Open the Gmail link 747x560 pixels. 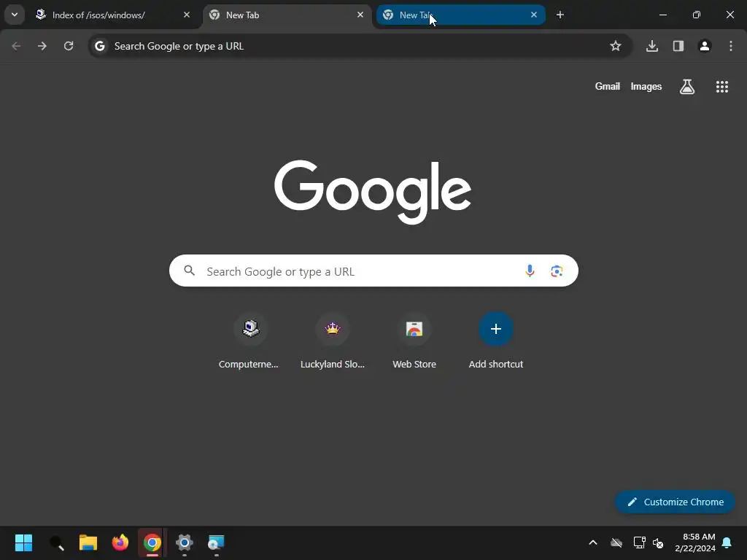[607, 86]
